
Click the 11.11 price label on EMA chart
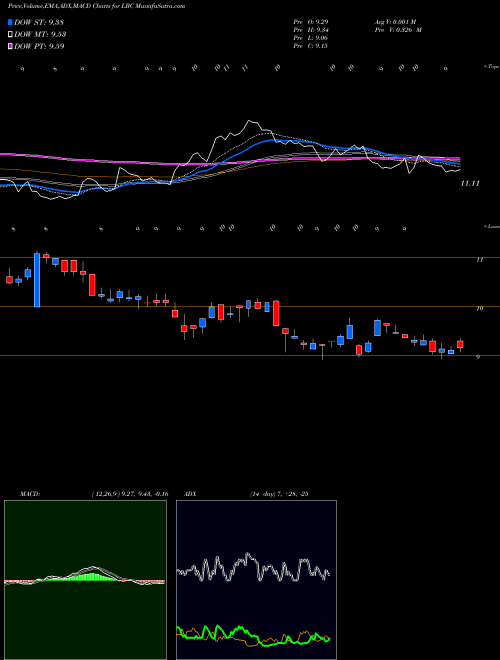pyautogui.click(x=470, y=184)
